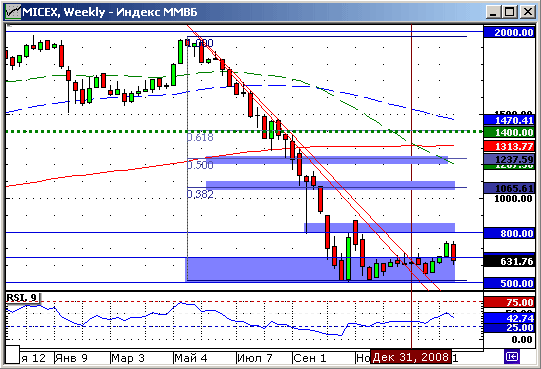Click the chart icon in the title bar
541x369 pixels.
tap(13, 12)
